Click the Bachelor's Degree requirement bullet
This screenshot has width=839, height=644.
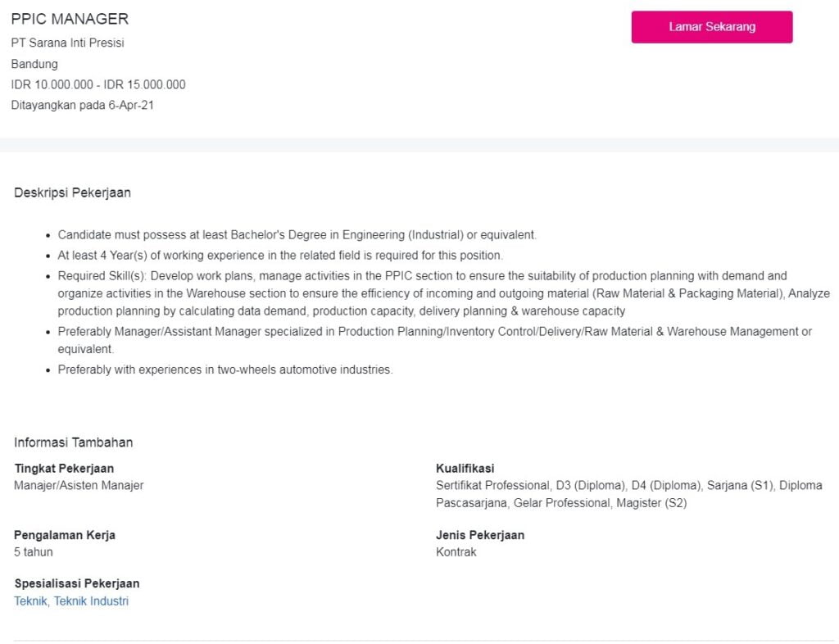(297, 235)
